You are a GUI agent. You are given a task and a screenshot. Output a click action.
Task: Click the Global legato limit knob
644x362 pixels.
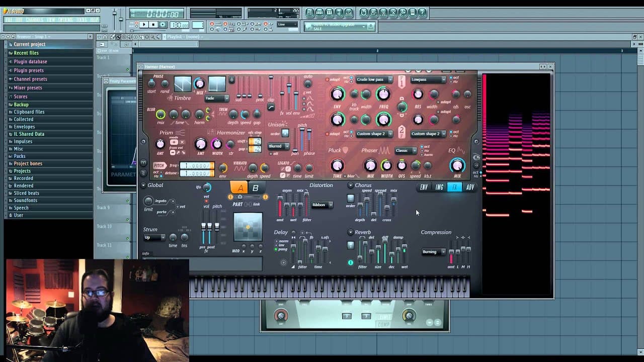coord(148,201)
